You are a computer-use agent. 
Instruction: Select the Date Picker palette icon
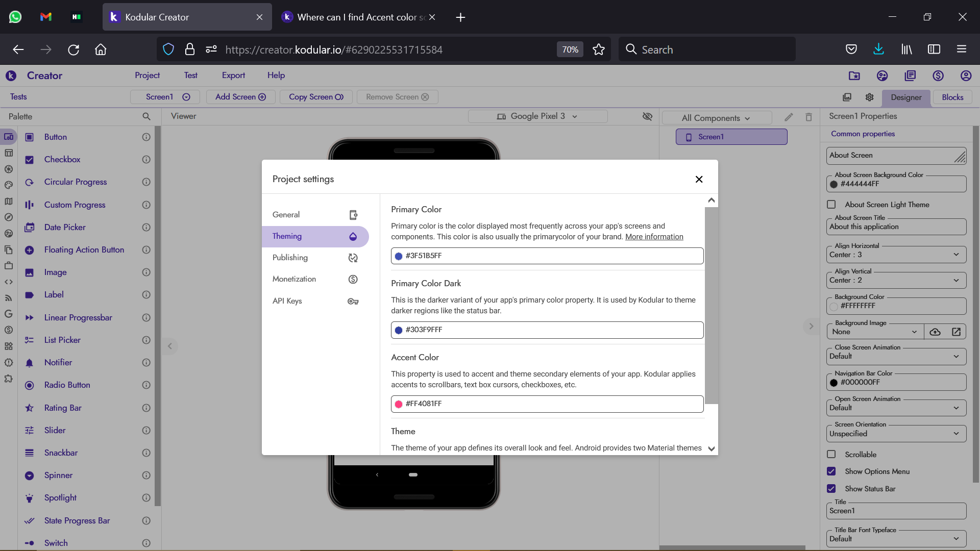tap(30, 228)
